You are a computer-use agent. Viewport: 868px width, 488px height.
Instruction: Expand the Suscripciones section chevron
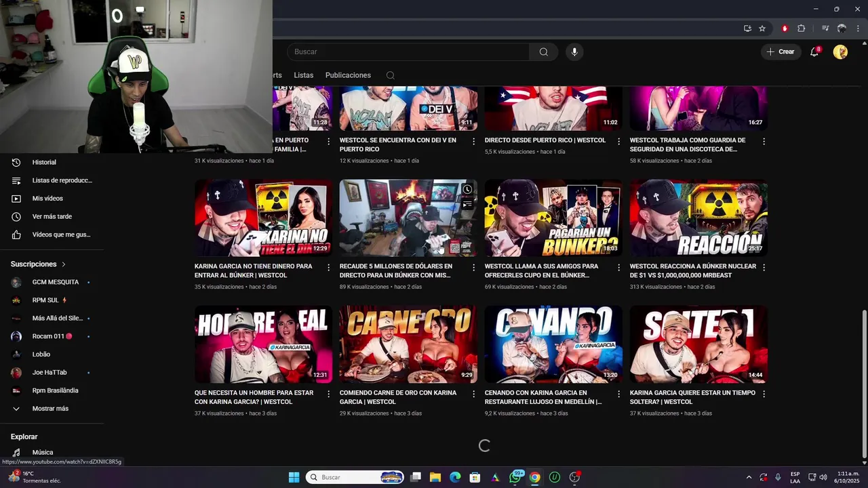[64, 264]
